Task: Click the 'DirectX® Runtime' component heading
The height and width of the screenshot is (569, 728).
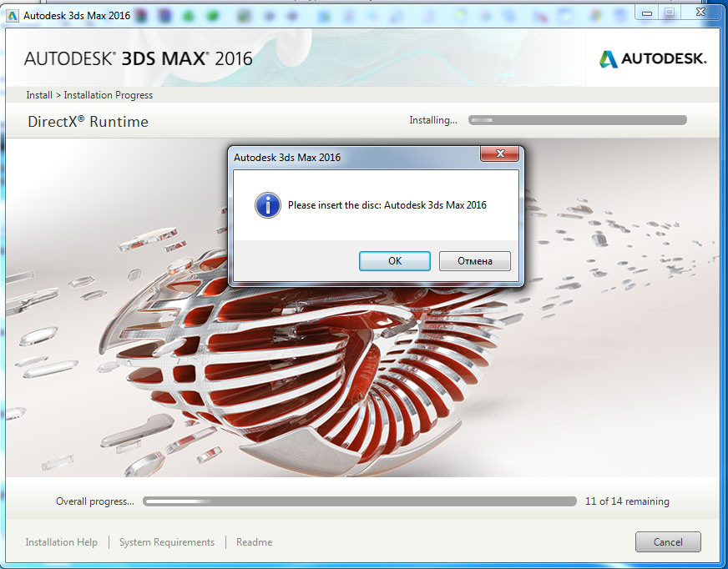Action: click(x=88, y=122)
